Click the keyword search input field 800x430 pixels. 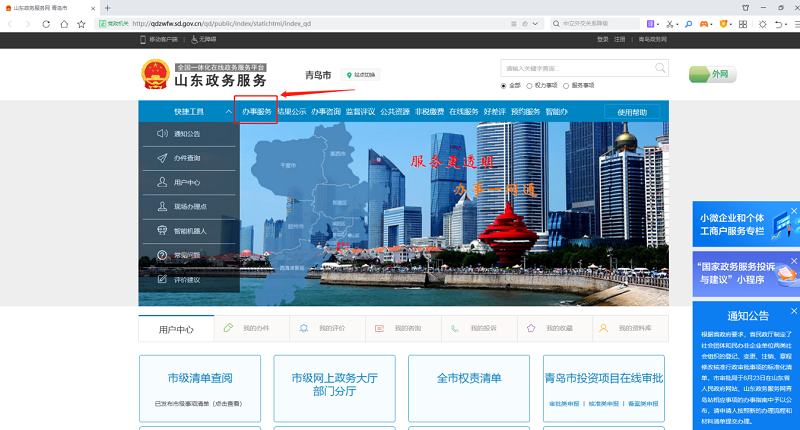(x=577, y=68)
